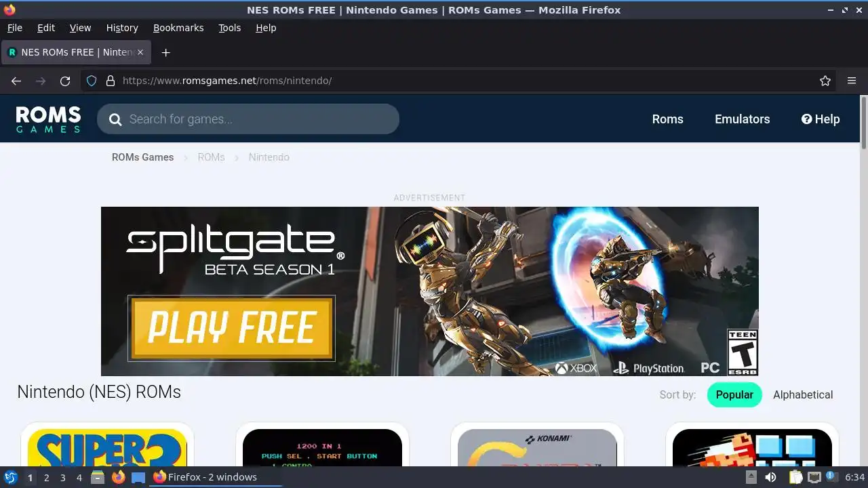
Task: Switch to workspace 1
Action: pyautogui.click(x=30, y=478)
